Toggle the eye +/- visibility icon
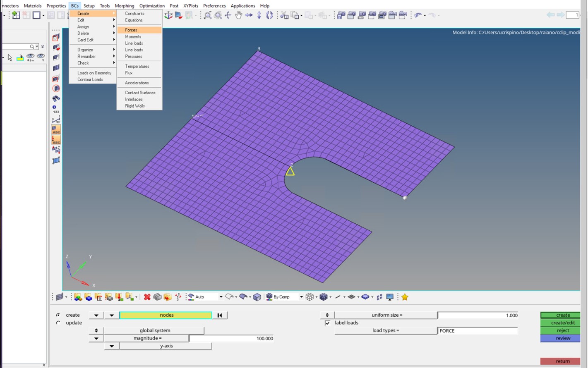 [30, 57]
